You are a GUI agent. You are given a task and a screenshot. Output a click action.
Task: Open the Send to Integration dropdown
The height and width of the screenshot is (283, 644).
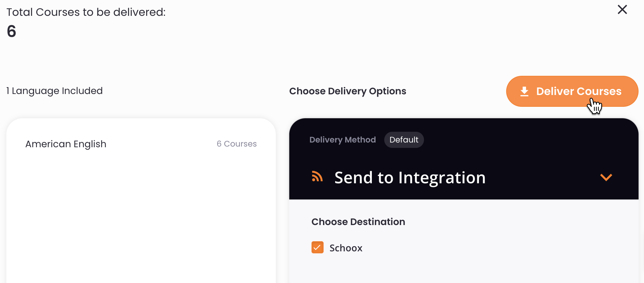tap(464, 178)
